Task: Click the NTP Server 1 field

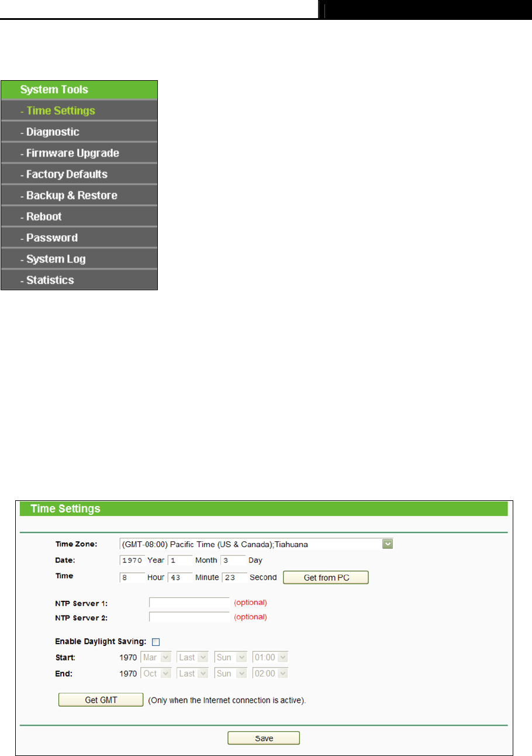Action: click(189, 602)
